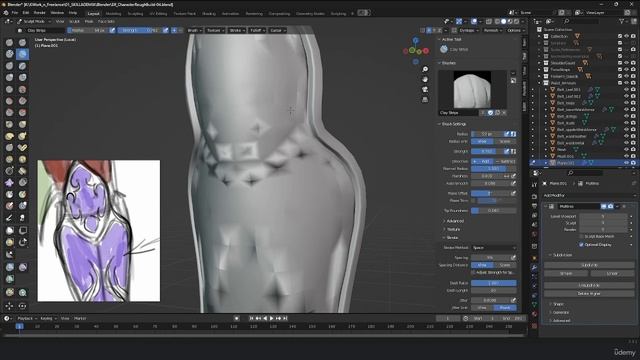
Task: Open the Add Modifier dropdown
Action: click(588, 196)
